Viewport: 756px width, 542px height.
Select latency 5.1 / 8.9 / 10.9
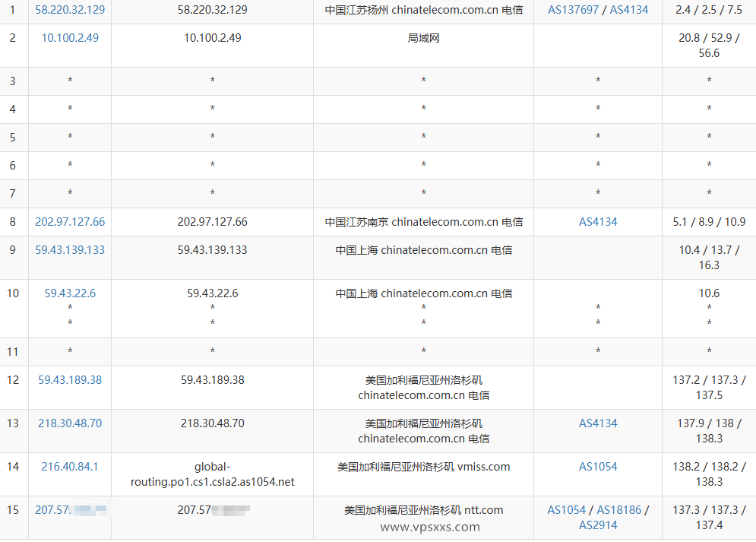709,222
